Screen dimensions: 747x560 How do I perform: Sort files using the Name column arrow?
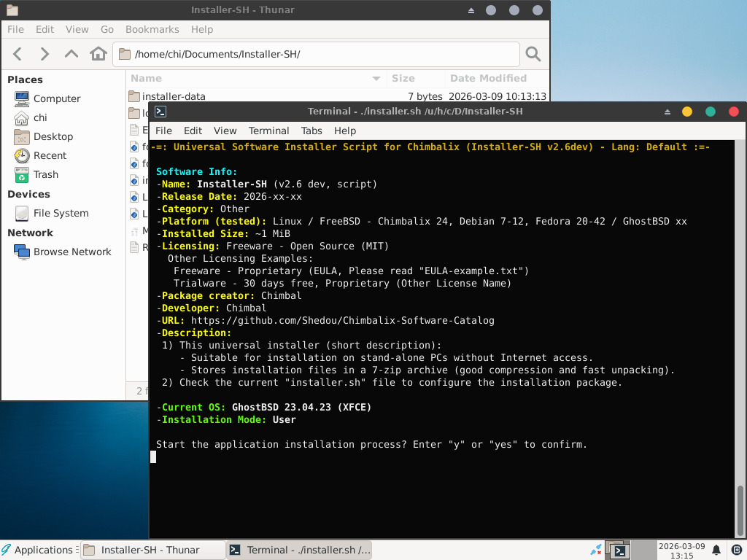pyautogui.click(x=376, y=78)
